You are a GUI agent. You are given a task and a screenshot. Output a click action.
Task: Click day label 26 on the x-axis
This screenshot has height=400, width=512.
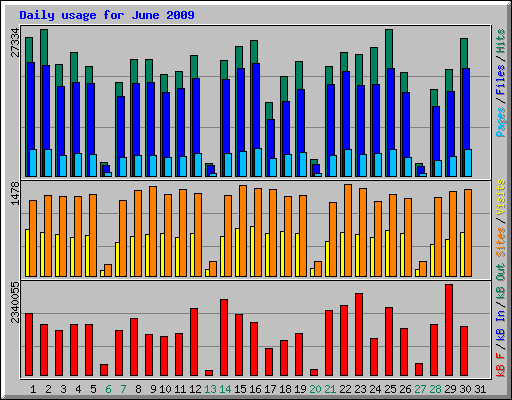[x=405, y=389]
